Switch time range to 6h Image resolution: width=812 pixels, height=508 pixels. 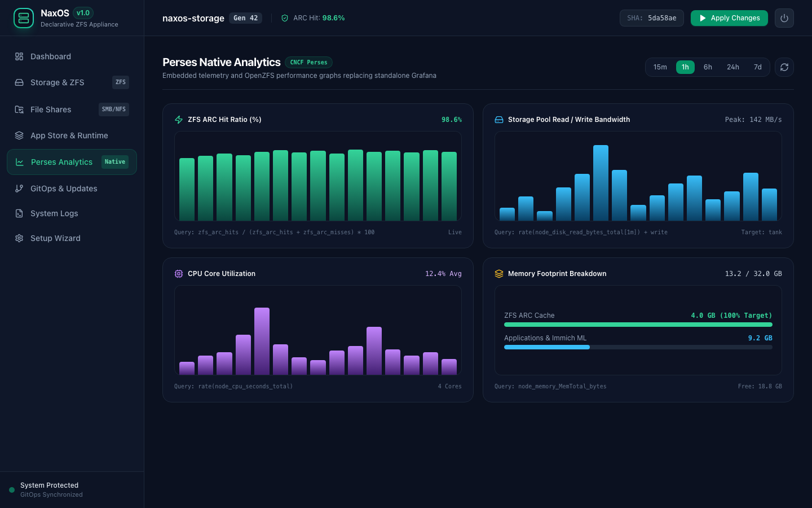[708, 67]
